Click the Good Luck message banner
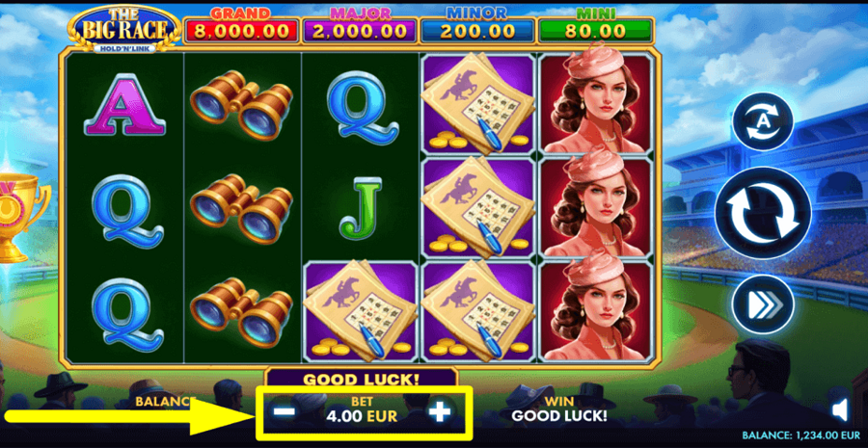868x448 pixels. (x=362, y=380)
